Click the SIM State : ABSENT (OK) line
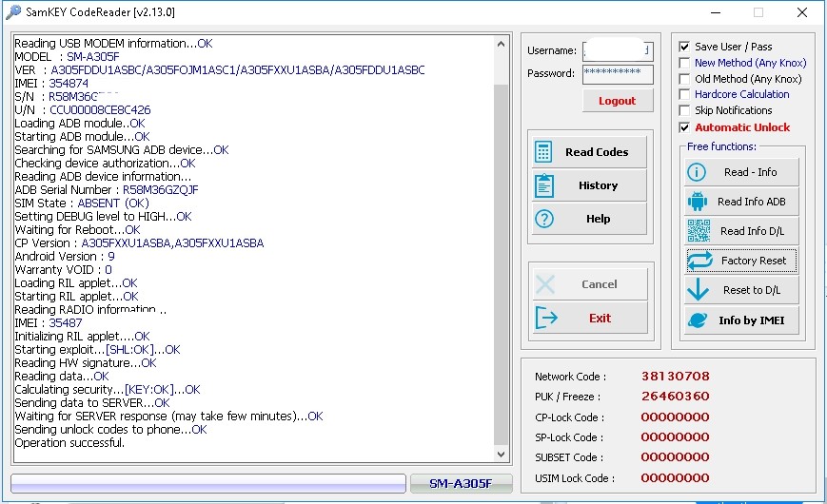The height and width of the screenshot is (504, 827). tap(82, 203)
